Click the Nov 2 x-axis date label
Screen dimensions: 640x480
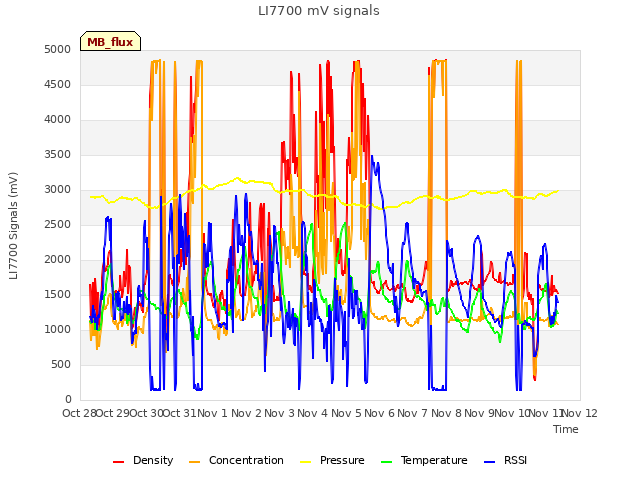coord(246,413)
